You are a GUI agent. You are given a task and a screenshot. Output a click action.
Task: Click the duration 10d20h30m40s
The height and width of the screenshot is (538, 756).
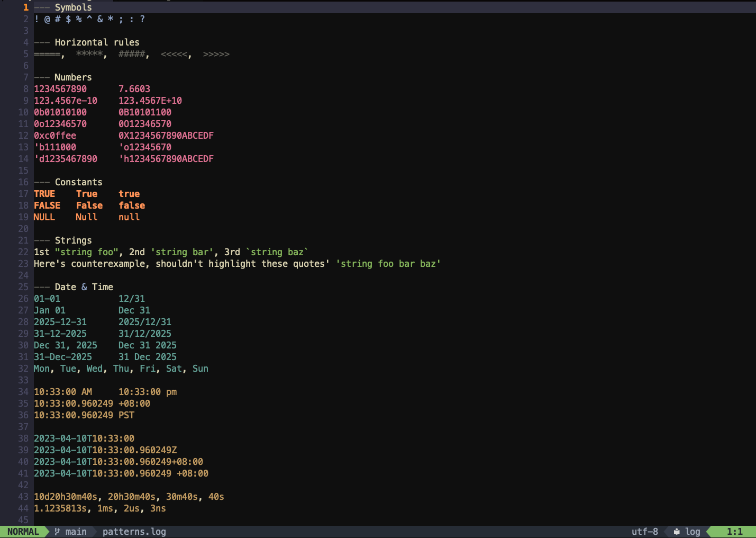pos(66,497)
